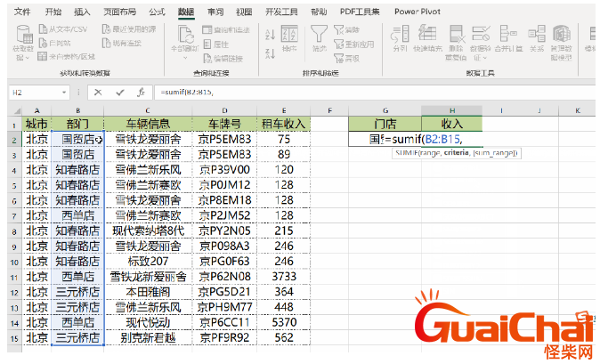Click the Filter (筛选) funnel icon
This screenshot has width=600, height=364.
320,36
